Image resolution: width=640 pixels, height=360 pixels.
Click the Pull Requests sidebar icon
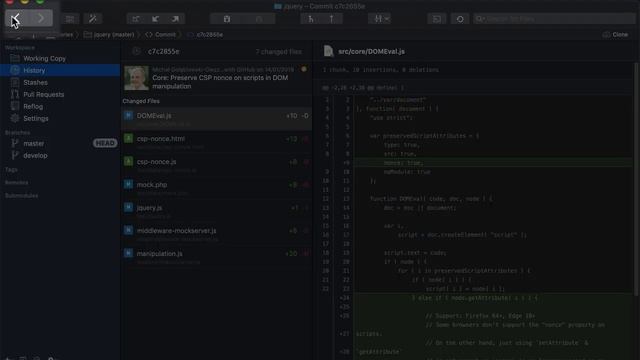coord(15,94)
